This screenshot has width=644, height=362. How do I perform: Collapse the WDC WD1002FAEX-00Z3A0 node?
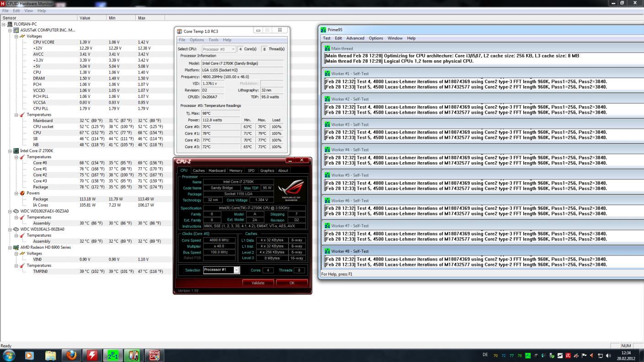tap(10, 211)
